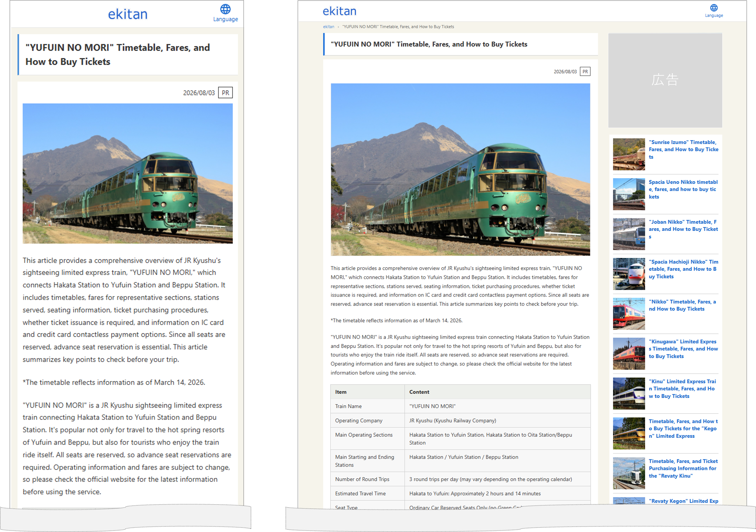Click the 2026/08/03 date in desktop view
The height and width of the screenshot is (532, 756).
tap(565, 72)
